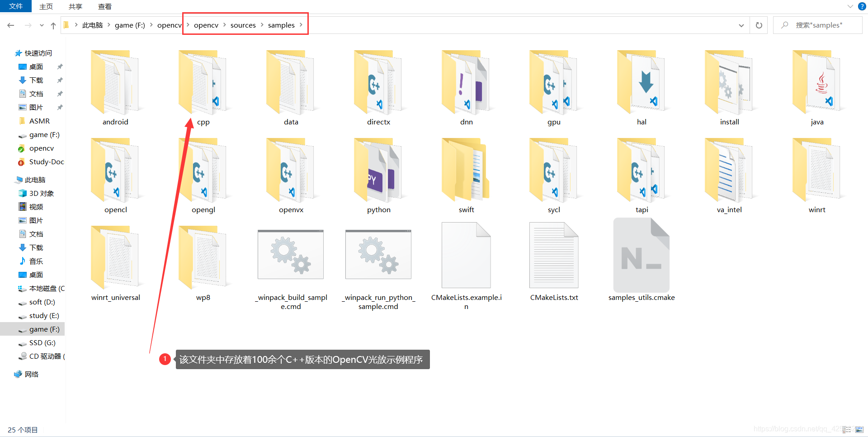
Task: Open the cpp samples folder
Action: pyautogui.click(x=203, y=87)
